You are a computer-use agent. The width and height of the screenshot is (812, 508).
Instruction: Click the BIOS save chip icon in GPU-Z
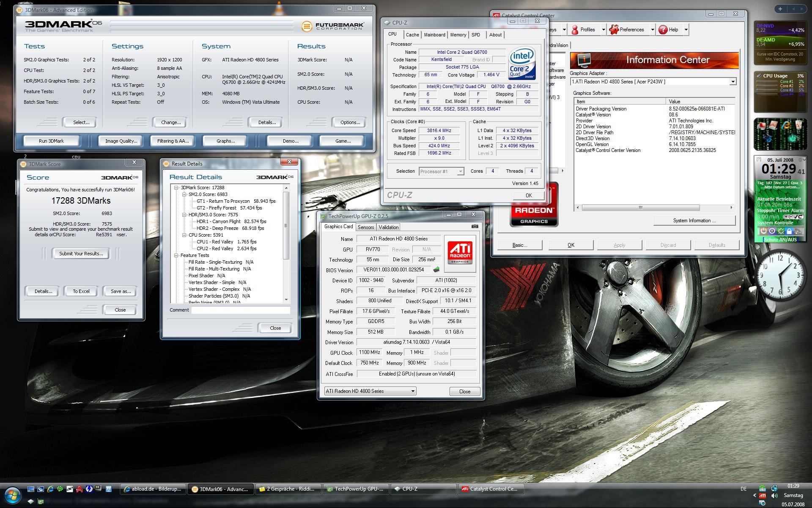(436, 269)
